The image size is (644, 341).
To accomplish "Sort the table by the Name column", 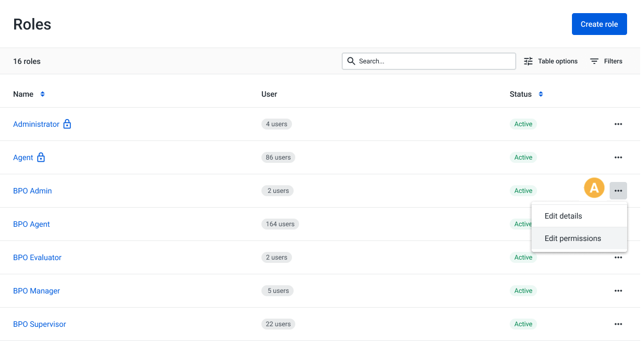I will 41,93.
